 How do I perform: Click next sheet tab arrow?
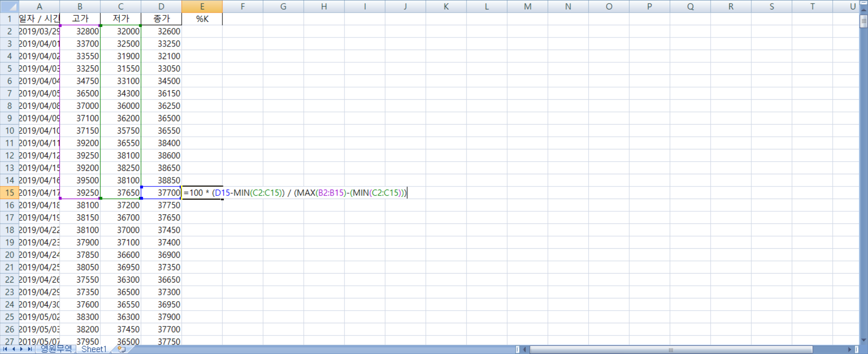(x=21, y=349)
